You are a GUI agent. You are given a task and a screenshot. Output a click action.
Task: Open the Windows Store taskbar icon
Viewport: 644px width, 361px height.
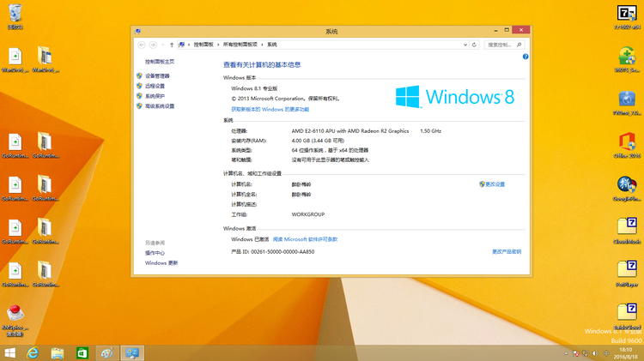pos(82,352)
